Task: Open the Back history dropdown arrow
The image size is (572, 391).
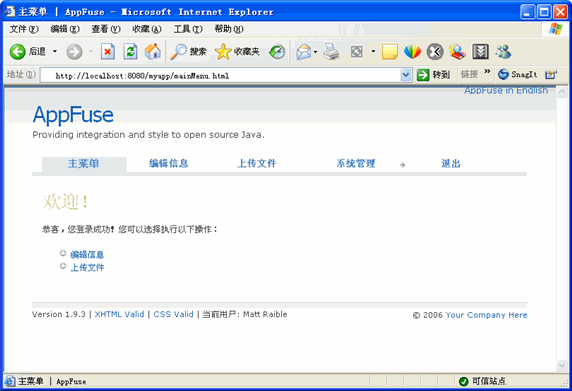Action: (55, 51)
